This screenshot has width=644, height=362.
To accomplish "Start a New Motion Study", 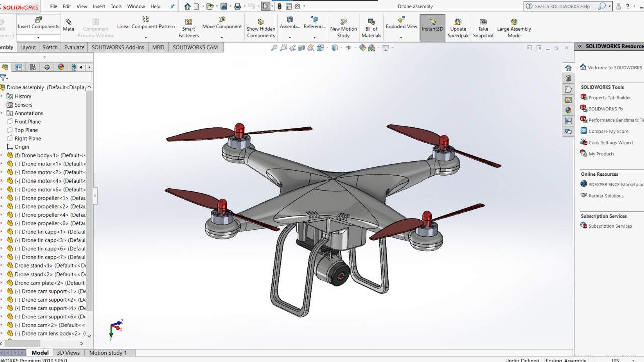I will click(x=343, y=28).
